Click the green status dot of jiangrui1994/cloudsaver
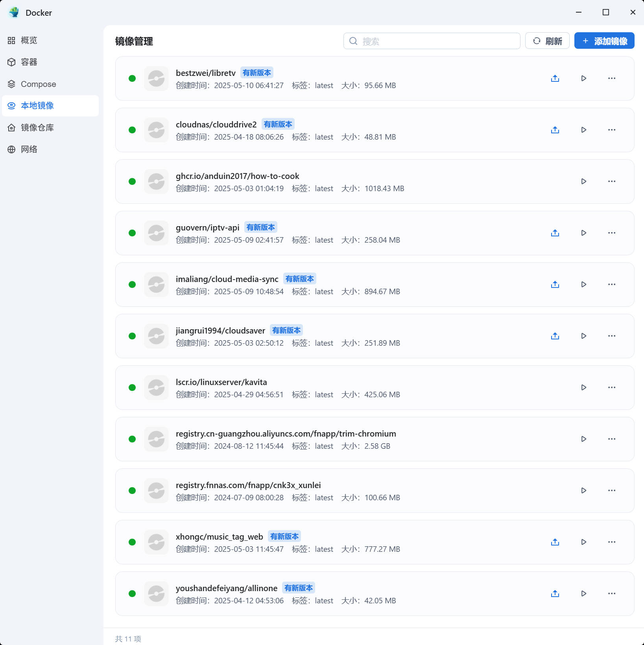Viewport: 644px width, 645px height. pyautogui.click(x=132, y=336)
